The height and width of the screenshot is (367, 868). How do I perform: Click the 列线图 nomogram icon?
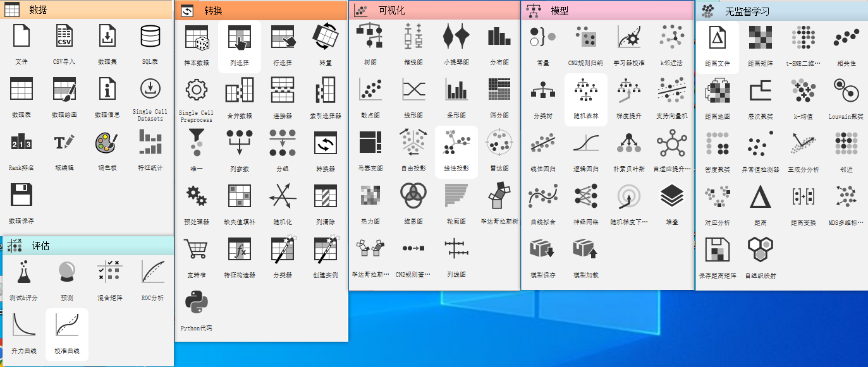point(456,249)
